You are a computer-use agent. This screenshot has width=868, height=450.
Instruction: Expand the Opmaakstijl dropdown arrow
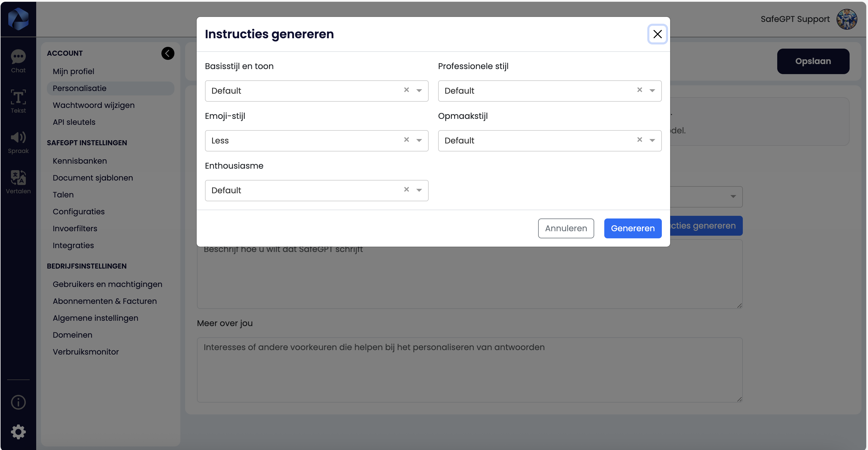click(x=652, y=141)
